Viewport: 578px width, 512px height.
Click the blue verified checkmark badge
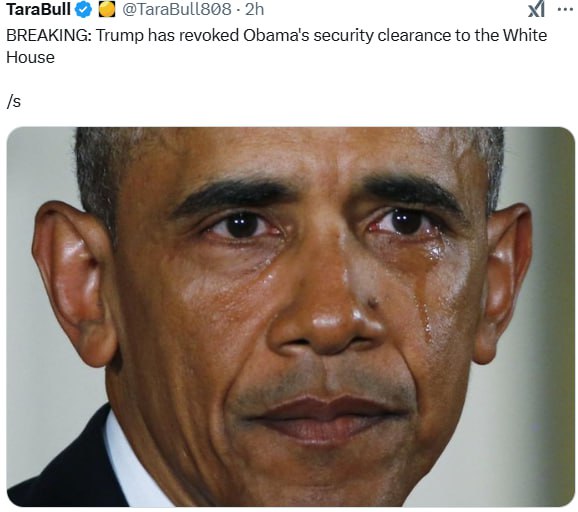click(84, 9)
